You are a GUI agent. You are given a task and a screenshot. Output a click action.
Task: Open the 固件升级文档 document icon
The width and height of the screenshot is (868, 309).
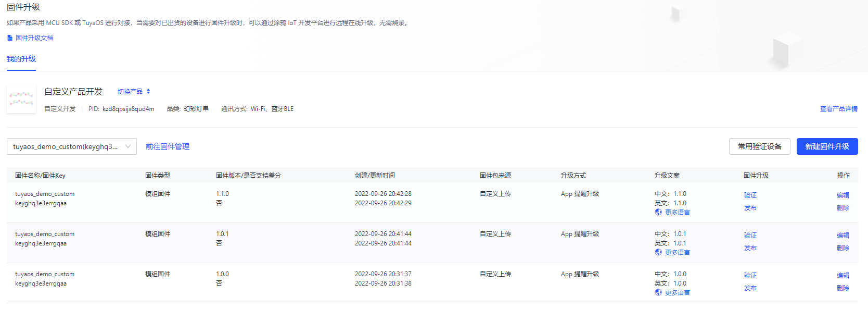(9, 38)
